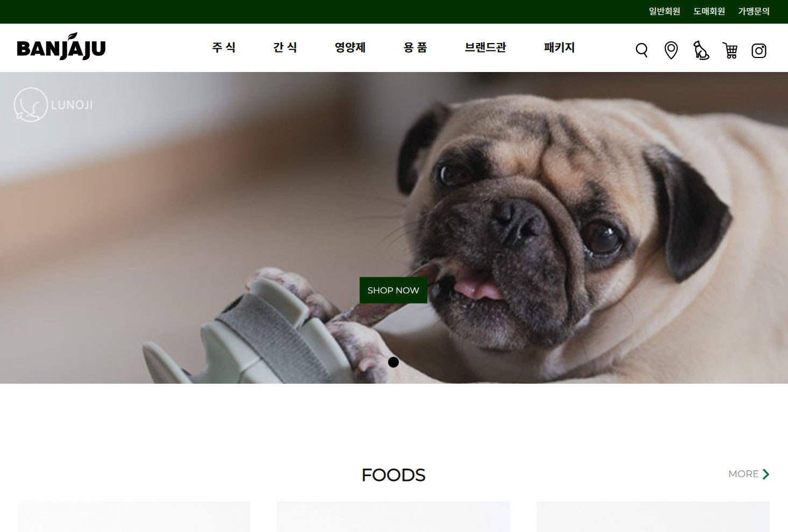Open the 패키지 menu item

click(x=559, y=47)
